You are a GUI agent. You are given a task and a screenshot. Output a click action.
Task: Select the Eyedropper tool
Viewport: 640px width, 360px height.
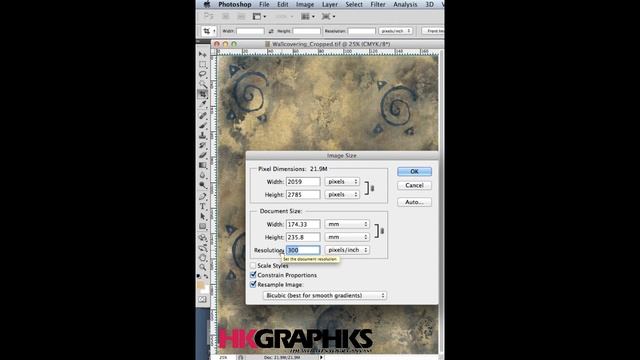[203, 104]
